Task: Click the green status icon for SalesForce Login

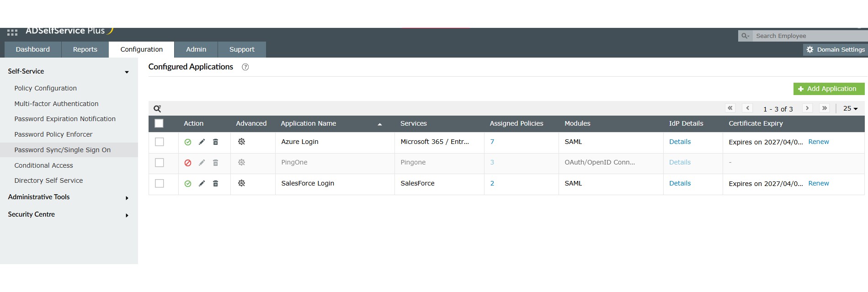Action: [188, 184]
